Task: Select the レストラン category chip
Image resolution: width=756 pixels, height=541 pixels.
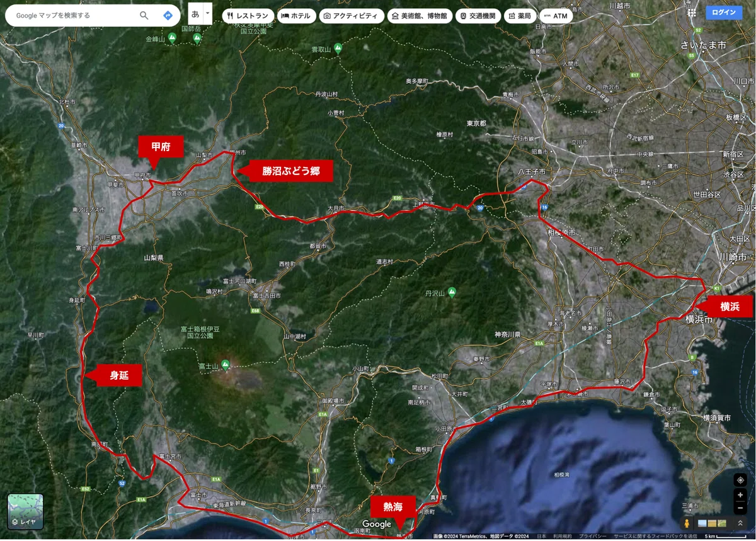Action: tap(248, 16)
